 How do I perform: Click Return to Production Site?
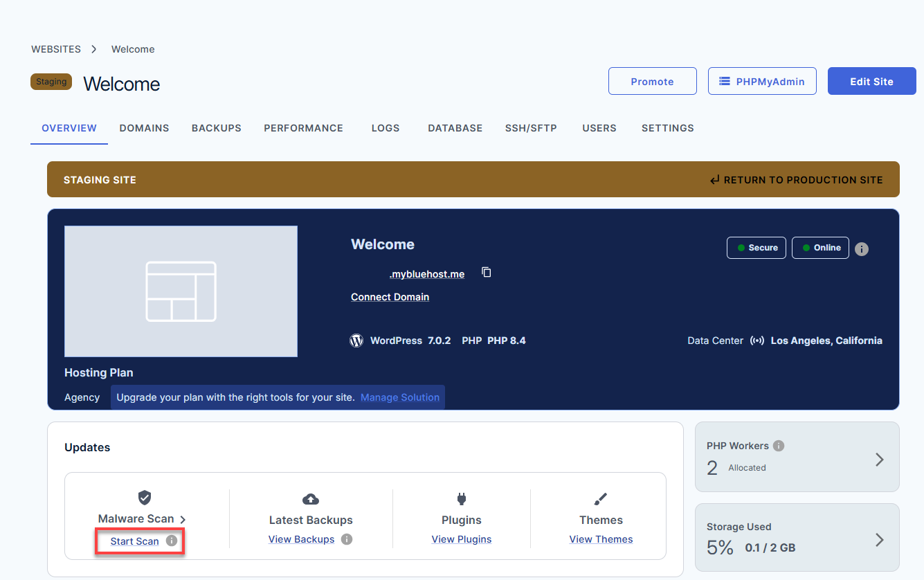796,180
